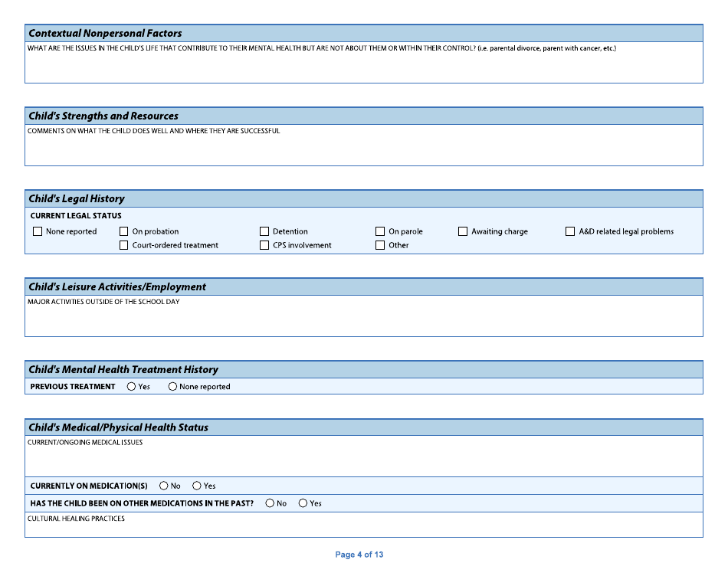The width and height of the screenshot is (728, 563).
Task: Check the None reported legal status checkbox
Action: (x=38, y=231)
